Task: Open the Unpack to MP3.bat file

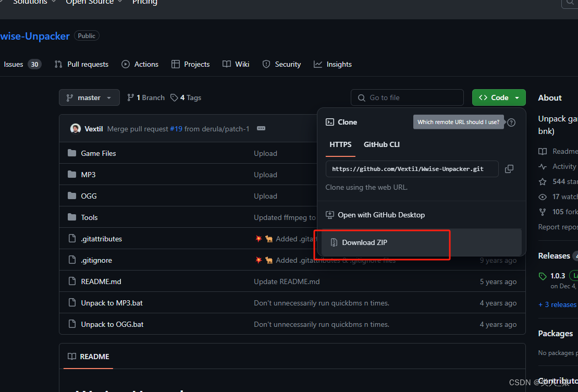Action: pos(112,303)
